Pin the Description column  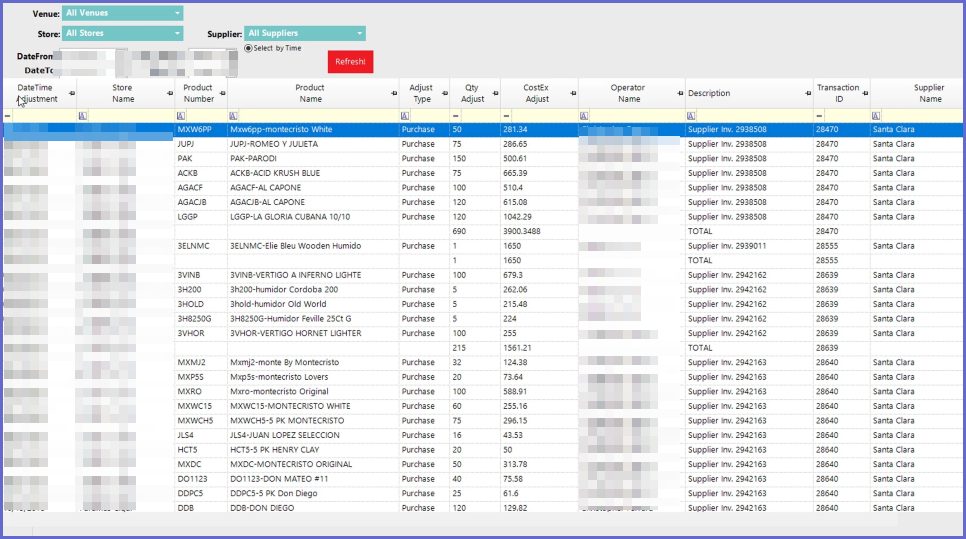(808, 94)
